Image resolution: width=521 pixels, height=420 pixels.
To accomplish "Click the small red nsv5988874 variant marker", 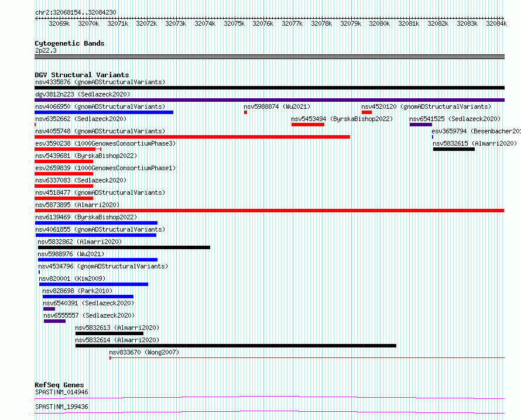I will click(245, 112).
